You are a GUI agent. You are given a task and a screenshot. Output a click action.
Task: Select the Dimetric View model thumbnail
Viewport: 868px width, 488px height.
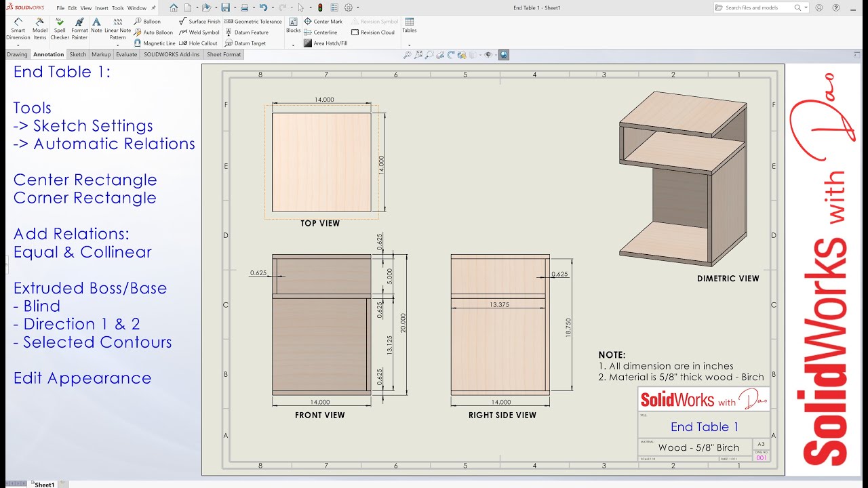coord(683,178)
